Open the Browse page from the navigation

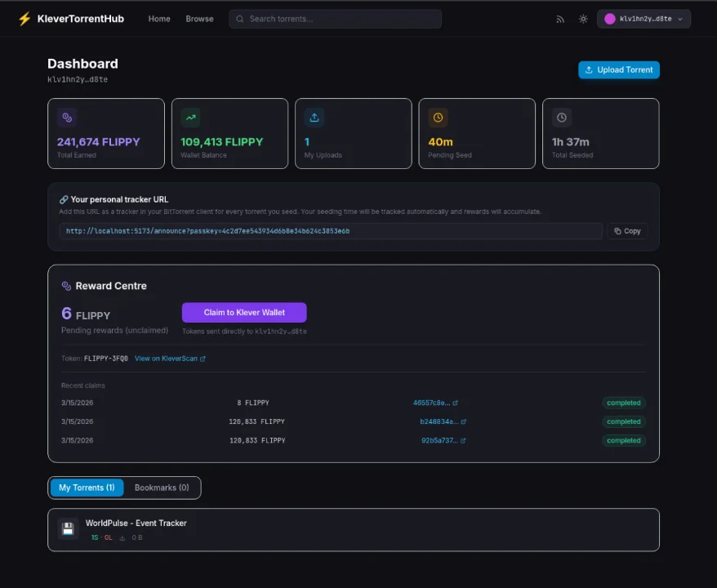tap(199, 19)
